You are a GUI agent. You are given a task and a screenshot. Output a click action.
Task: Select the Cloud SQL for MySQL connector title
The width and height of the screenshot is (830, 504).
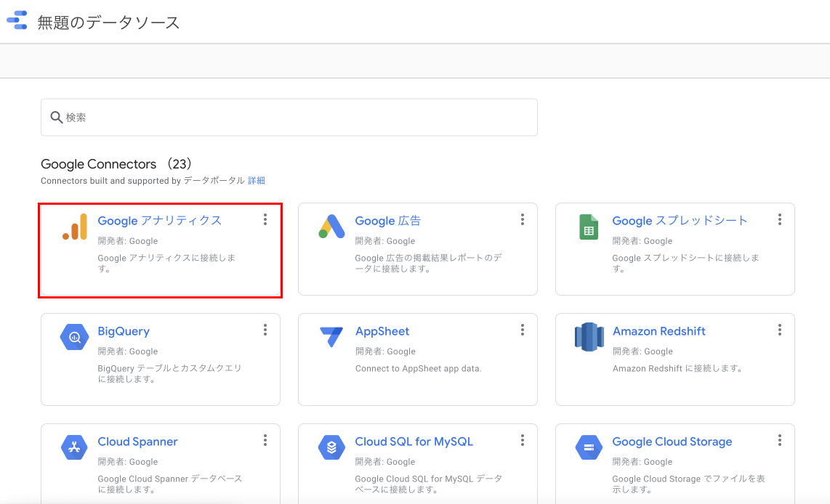414,442
